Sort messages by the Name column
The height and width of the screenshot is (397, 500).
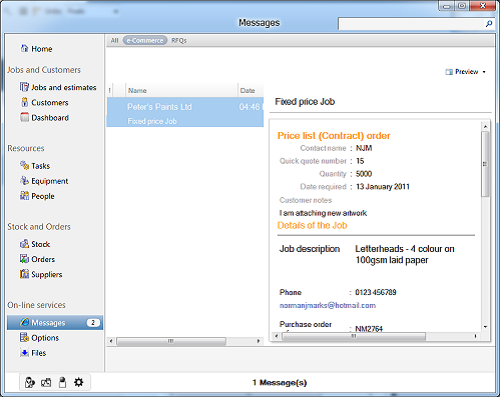(181, 90)
